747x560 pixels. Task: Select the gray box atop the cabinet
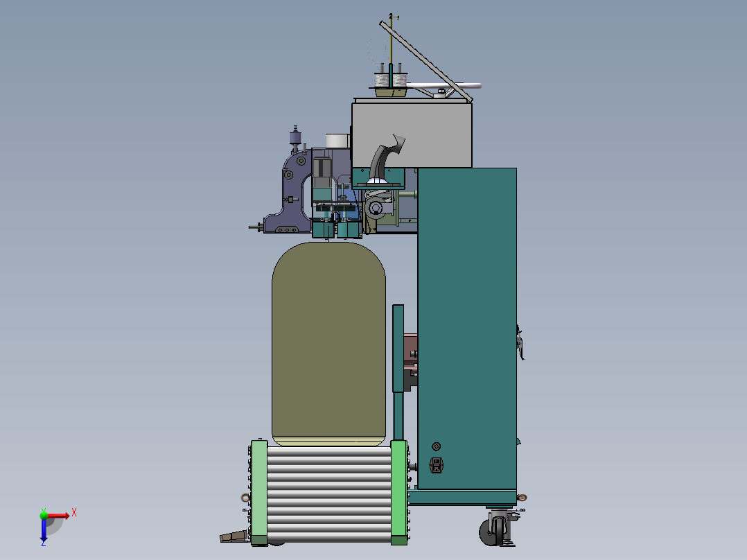(412, 134)
